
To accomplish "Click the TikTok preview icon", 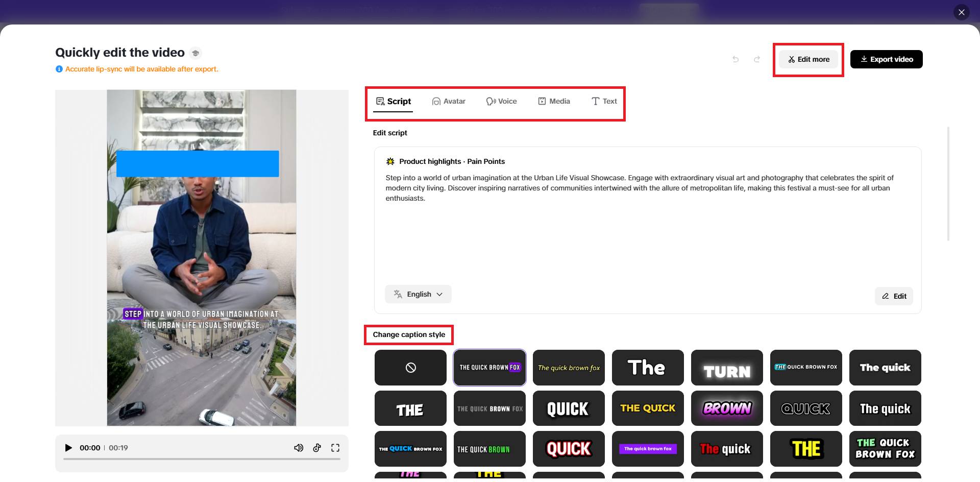I will click(x=317, y=448).
